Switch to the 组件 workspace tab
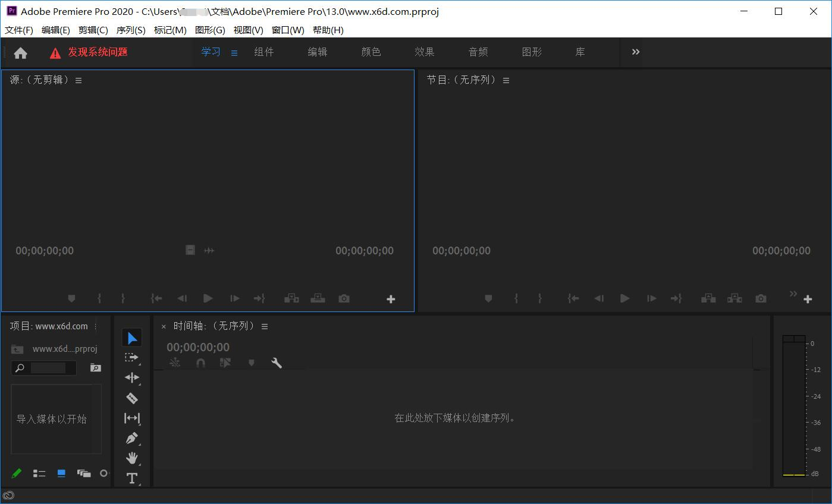 point(264,52)
